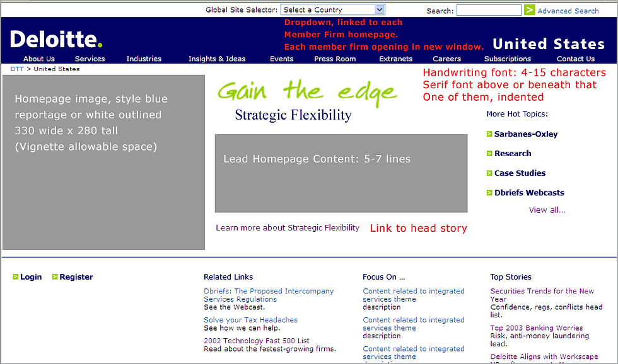618x364 pixels.
Task: Open the Research hot topic link
Action: (x=513, y=154)
